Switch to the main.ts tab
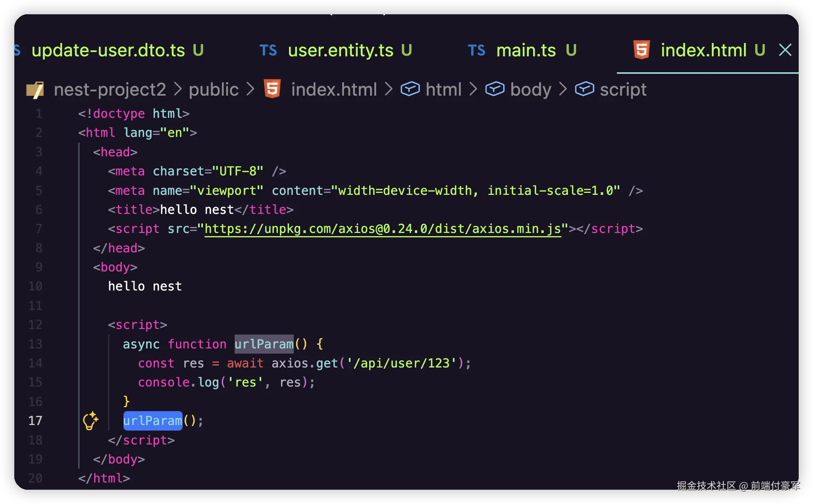This screenshot has width=813, height=504. pyautogui.click(x=526, y=50)
